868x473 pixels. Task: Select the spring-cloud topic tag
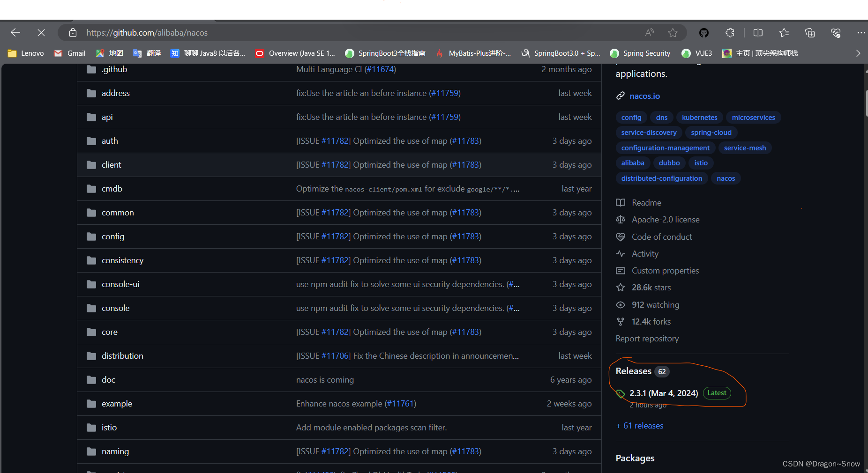711,133
